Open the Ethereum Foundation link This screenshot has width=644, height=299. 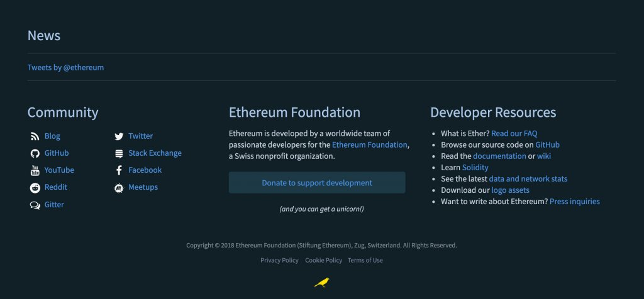tap(370, 144)
